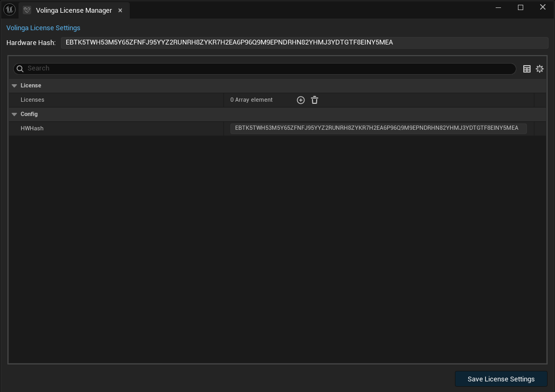Screen dimensions: 555x392
Task: Open the details view options gear
Action: (540, 69)
